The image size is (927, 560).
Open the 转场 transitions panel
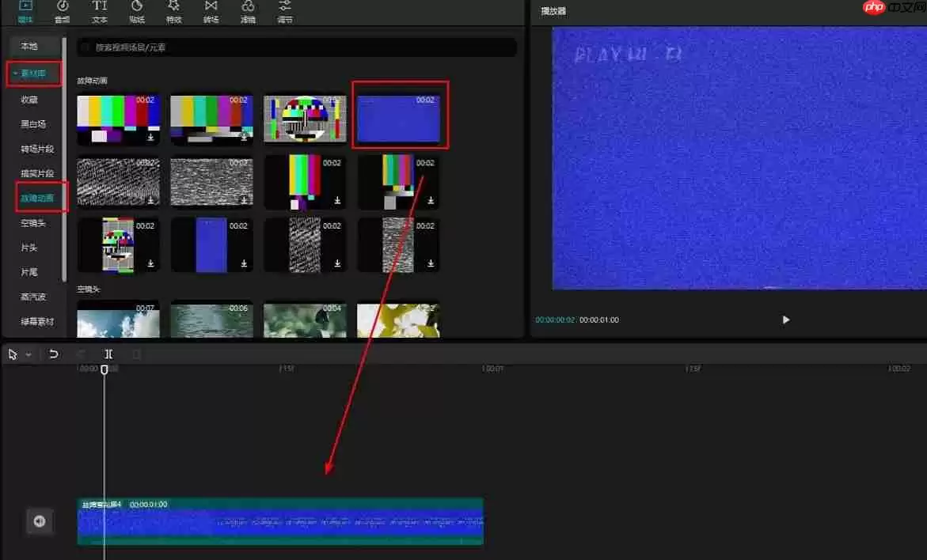point(211,12)
